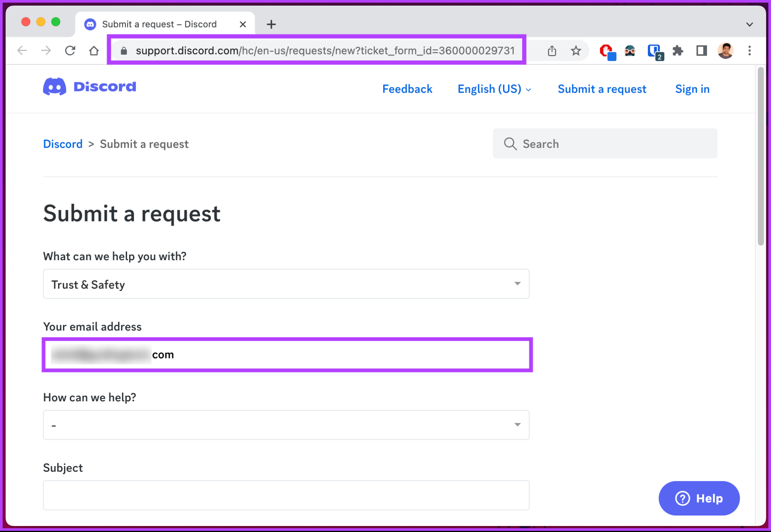Image resolution: width=771 pixels, height=532 pixels.
Task: Open the Help widget with question mark icon
Action: point(698,498)
